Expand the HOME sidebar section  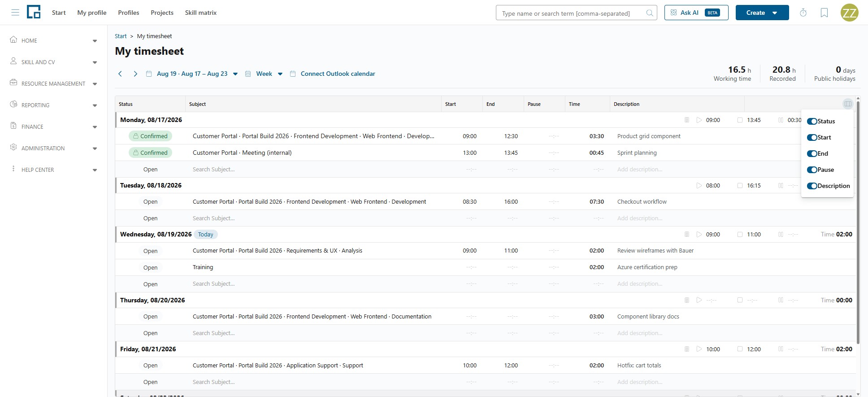[54, 40]
